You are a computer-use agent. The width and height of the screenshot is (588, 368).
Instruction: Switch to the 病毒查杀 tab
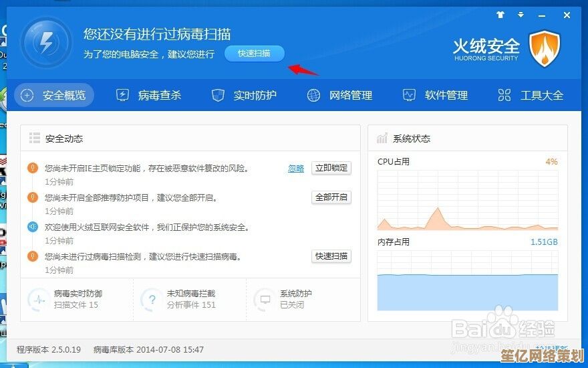pos(148,95)
